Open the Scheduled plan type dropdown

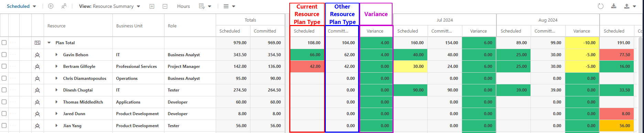(x=21, y=6)
